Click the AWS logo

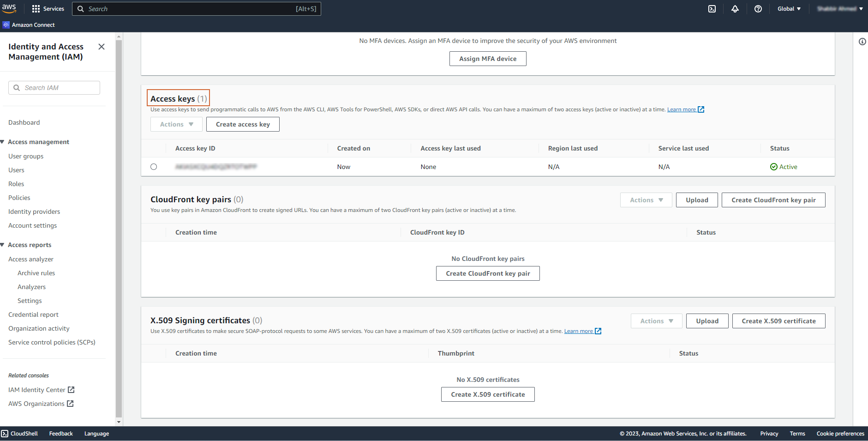point(9,8)
